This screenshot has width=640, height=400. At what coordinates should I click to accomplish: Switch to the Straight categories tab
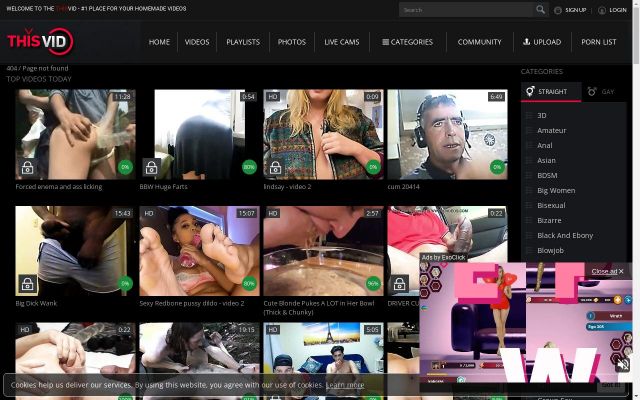(547, 92)
